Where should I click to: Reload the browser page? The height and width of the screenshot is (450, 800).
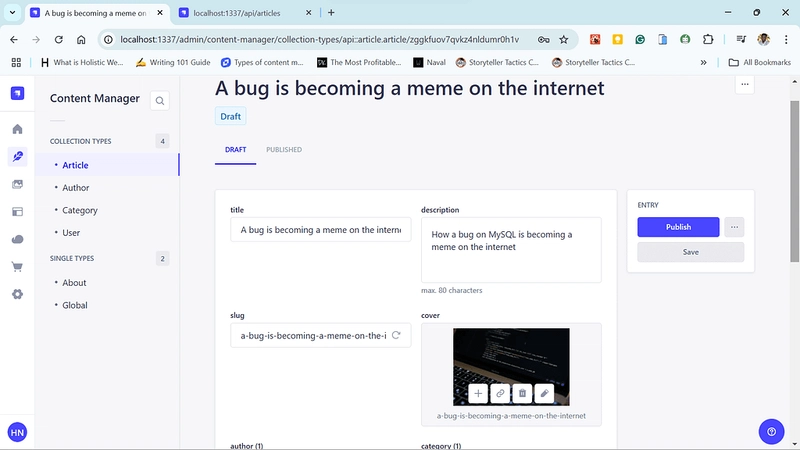(59, 39)
